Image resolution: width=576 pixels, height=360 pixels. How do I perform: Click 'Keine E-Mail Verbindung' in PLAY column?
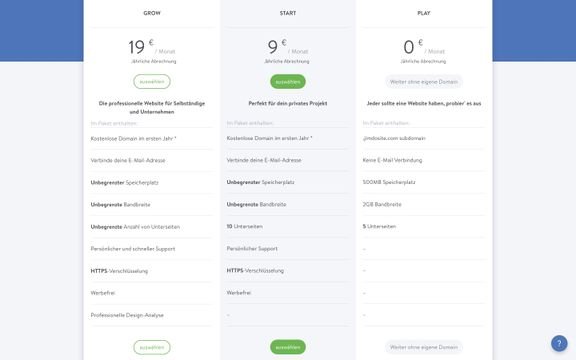tap(392, 160)
